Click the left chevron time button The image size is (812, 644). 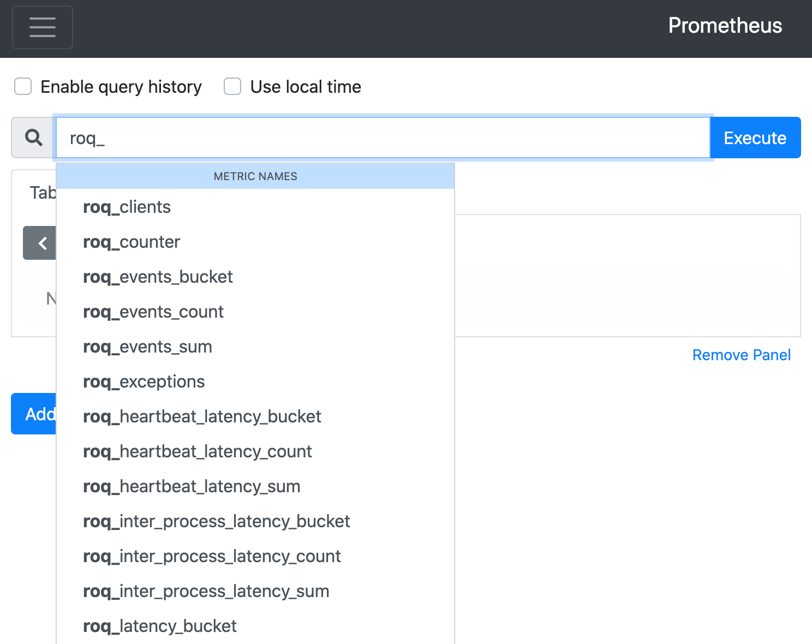click(x=40, y=243)
